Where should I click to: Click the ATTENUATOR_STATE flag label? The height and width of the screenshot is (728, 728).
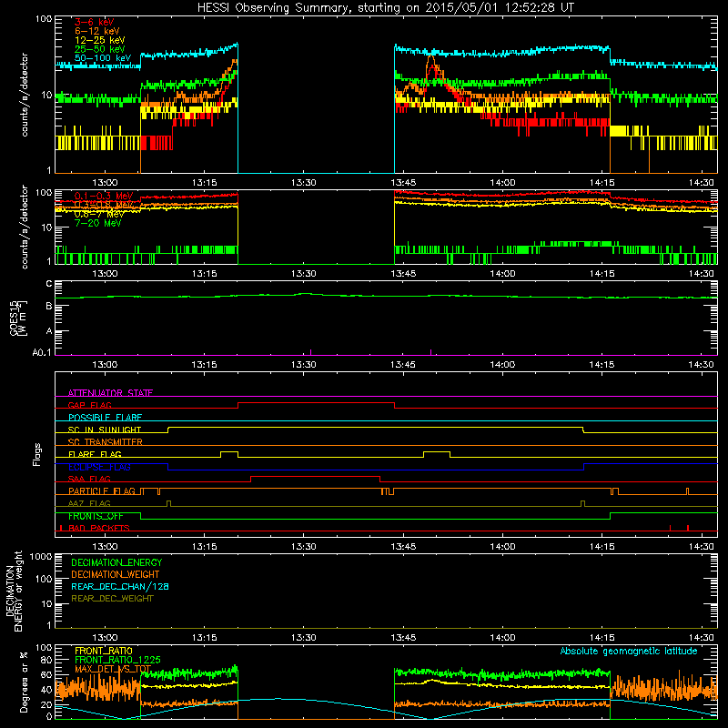point(110,393)
